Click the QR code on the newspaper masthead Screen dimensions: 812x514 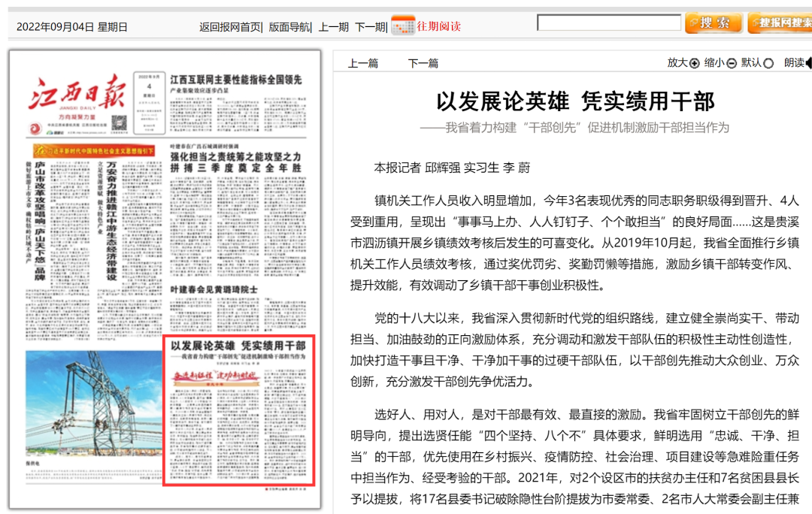pos(119,122)
